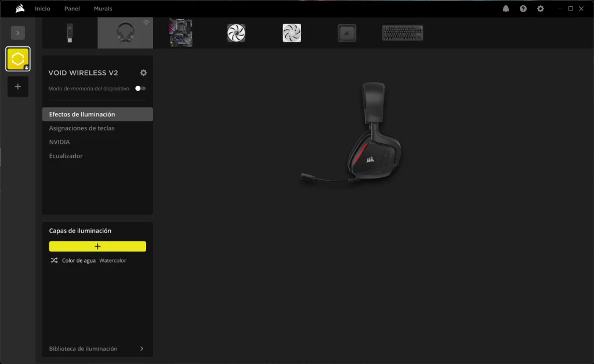The width and height of the screenshot is (594, 364).
Task: Open global settings gear in title bar
Action: 541,9
